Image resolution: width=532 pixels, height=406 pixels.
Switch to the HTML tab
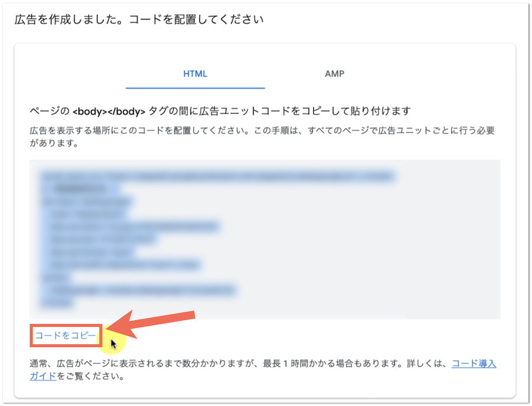195,74
